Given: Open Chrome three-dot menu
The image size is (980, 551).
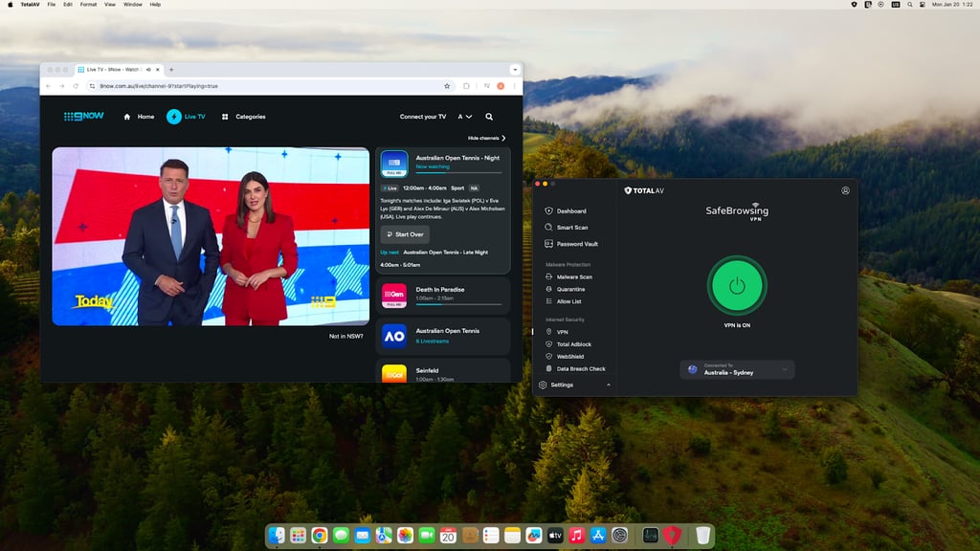Looking at the screenshot, I should point(515,86).
